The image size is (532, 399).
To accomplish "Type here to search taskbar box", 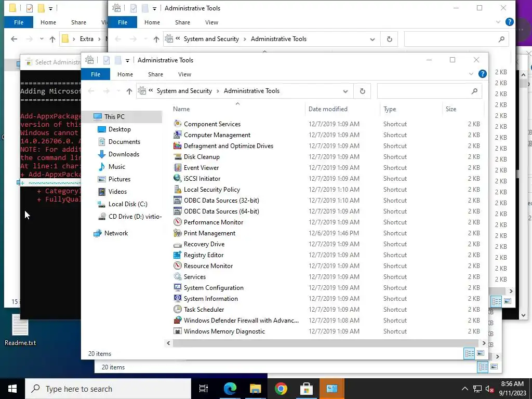I will tap(108, 389).
